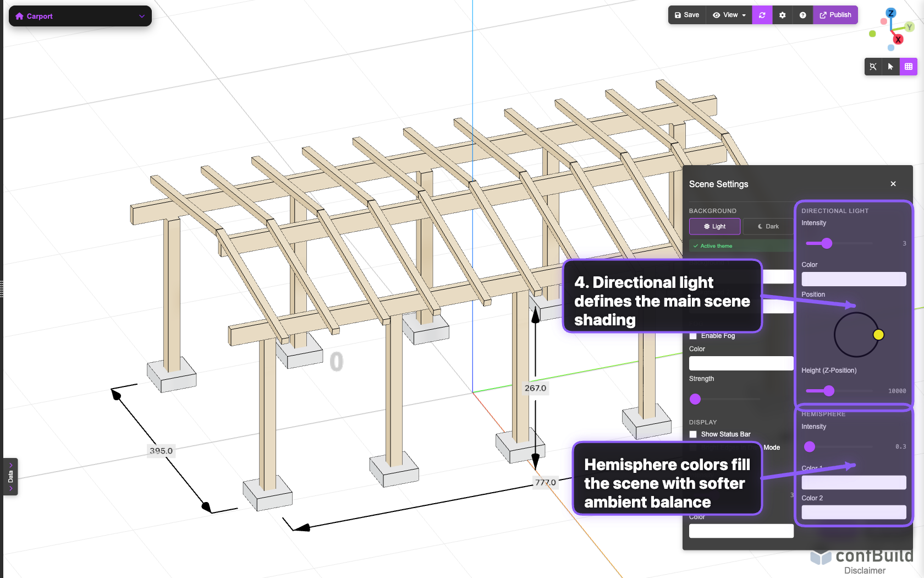The image size is (924, 578).
Task: Enable the Fog checkbox
Action: pos(693,336)
